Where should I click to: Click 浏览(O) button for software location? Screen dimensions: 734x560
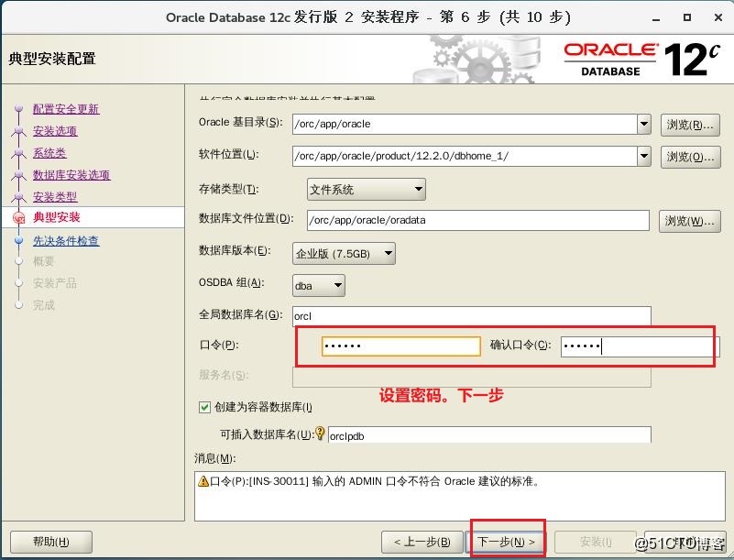click(x=690, y=157)
